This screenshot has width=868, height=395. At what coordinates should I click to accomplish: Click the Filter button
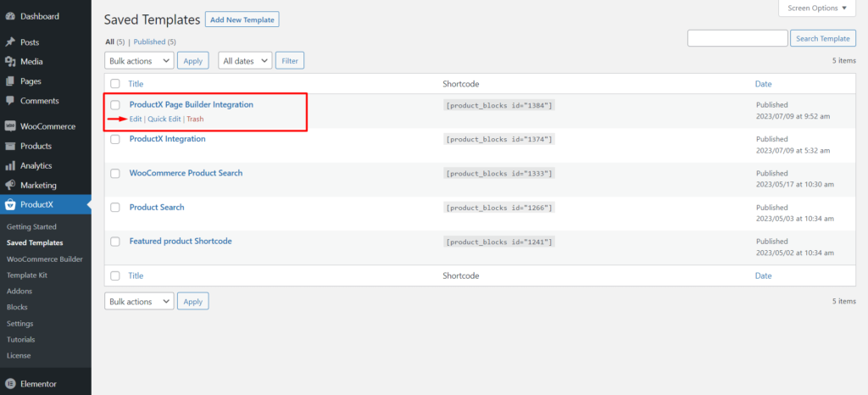pyautogui.click(x=290, y=61)
